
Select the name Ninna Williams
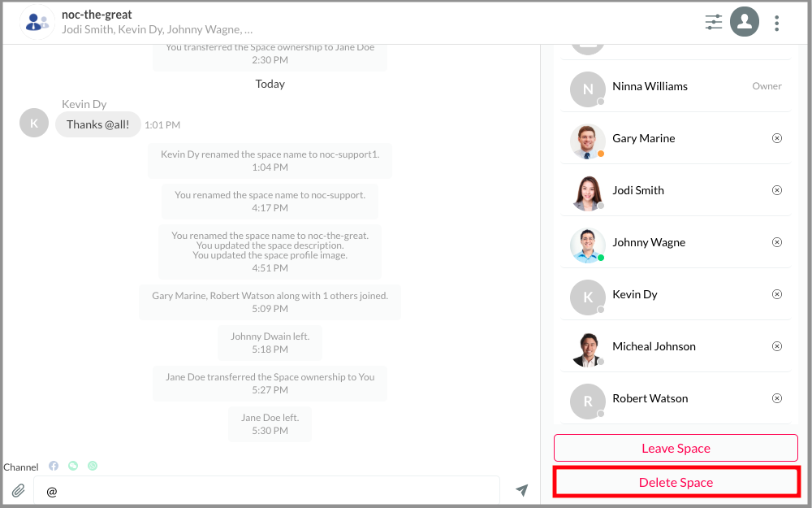pyautogui.click(x=650, y=86)
